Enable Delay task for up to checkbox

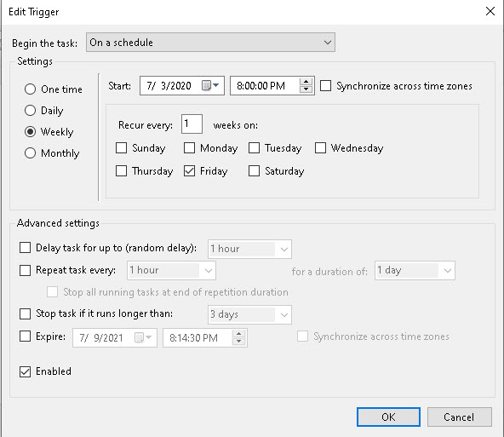pos(25,248)
